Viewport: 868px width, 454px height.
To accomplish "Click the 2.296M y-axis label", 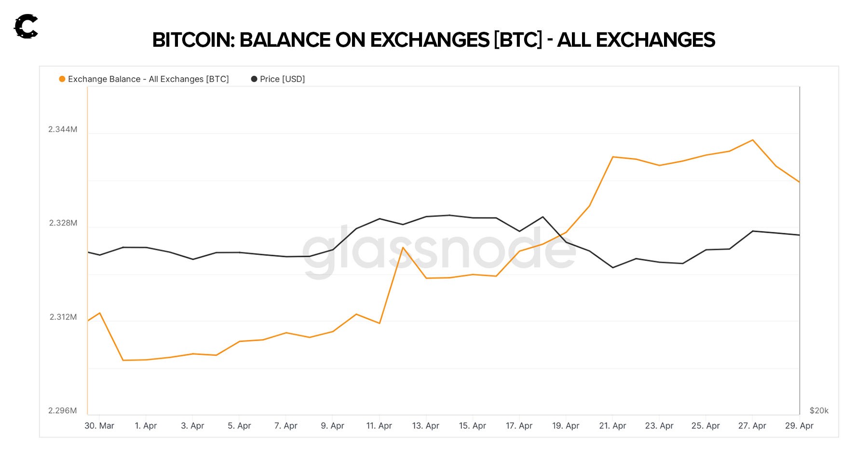I will (63, 411).
